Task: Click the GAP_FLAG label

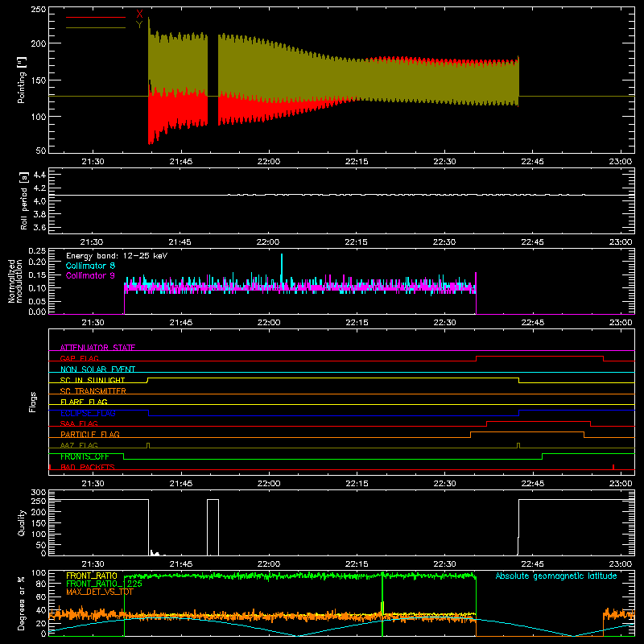Action: (x=79, y=358)
